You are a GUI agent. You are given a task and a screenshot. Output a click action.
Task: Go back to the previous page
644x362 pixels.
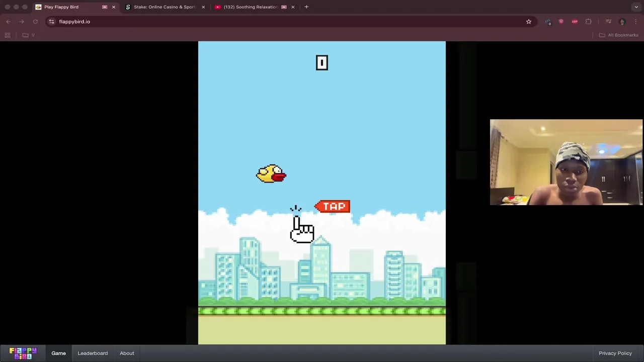pyautogui.click(x=8, y=22)
